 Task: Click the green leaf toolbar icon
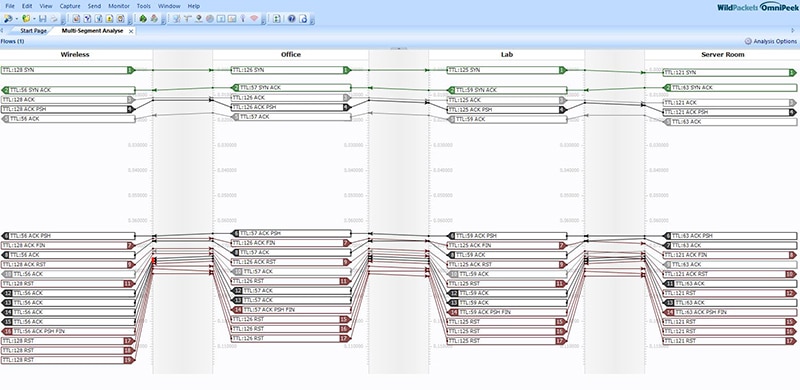pyautogui.click(x=143, y=19)
